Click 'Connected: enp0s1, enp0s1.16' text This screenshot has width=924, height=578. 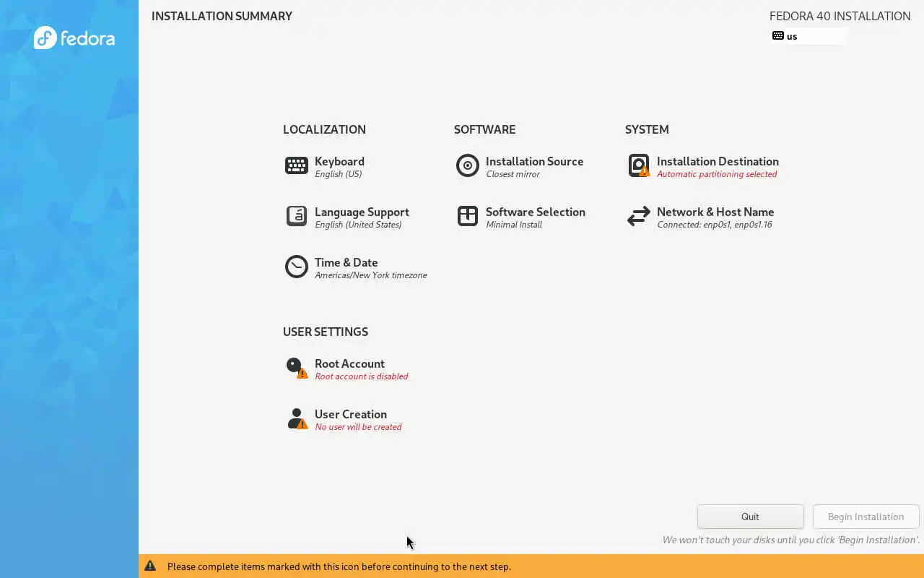coord(715,225)
